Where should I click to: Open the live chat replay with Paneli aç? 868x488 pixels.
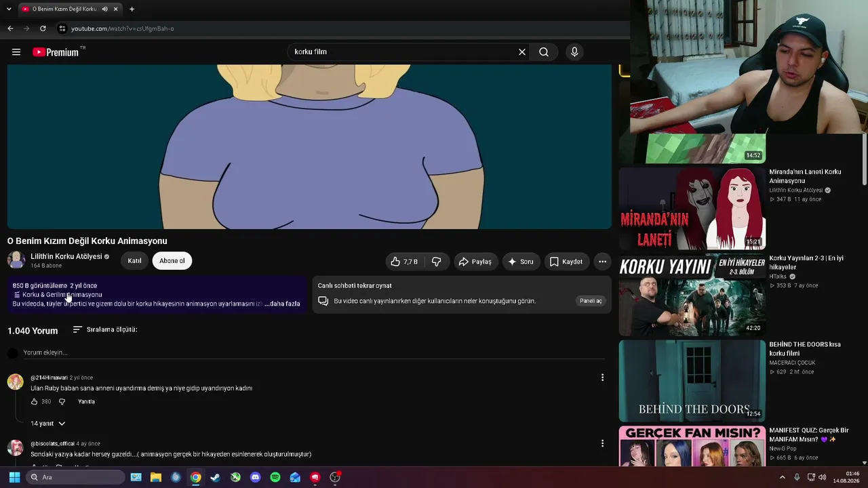click(x=591, y=301)
